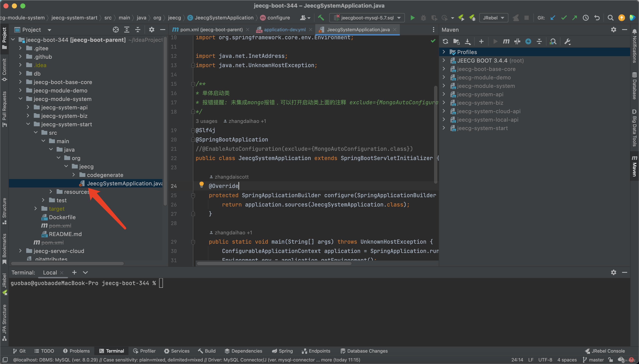Click the 3 usages inlay hint

tap(206, 121)
